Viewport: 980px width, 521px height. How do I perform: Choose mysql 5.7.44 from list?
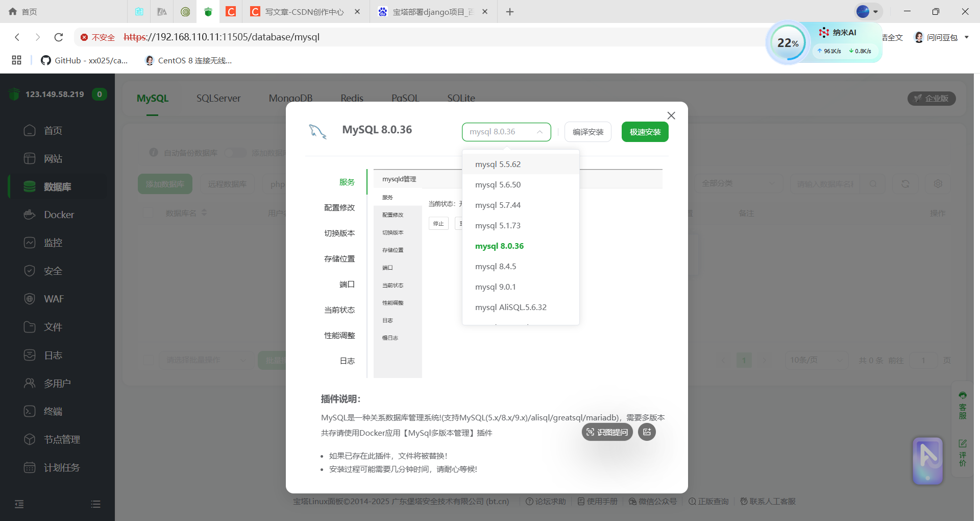[x=521, y=205]
